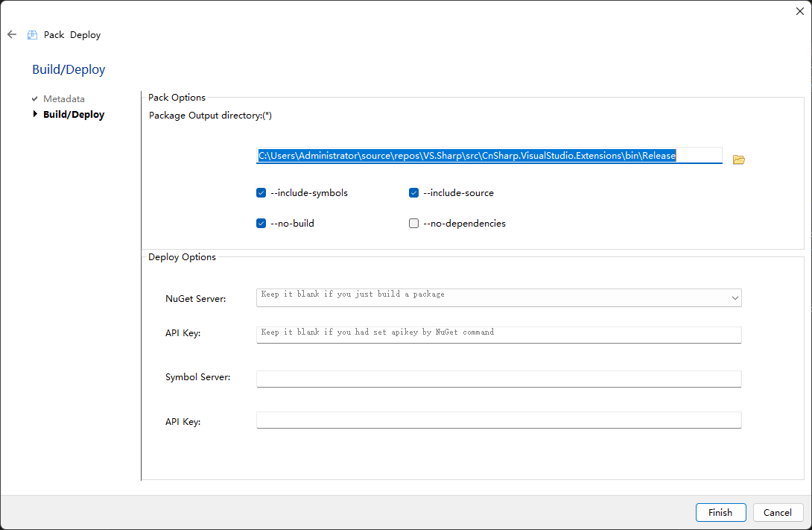812x530 pixels.
Task: Select the Build/Deploy step
Action: coord(74,115)
